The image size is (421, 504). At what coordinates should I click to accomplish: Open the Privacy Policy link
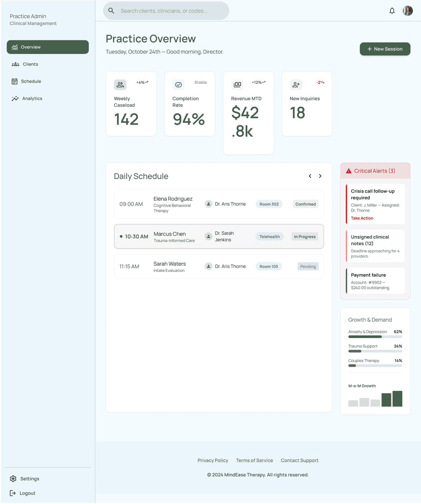213,461
